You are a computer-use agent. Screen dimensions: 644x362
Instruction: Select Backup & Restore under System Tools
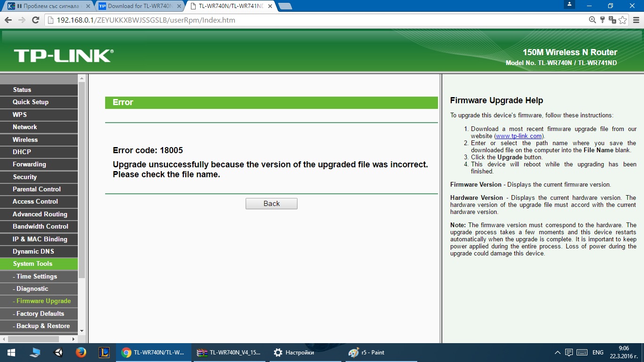pos(39,326)
